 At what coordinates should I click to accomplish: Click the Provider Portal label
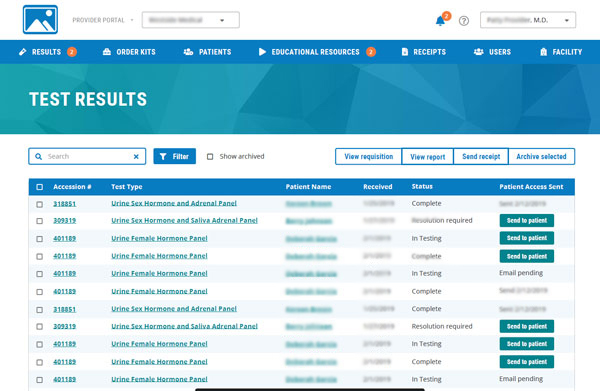point(98,20)
